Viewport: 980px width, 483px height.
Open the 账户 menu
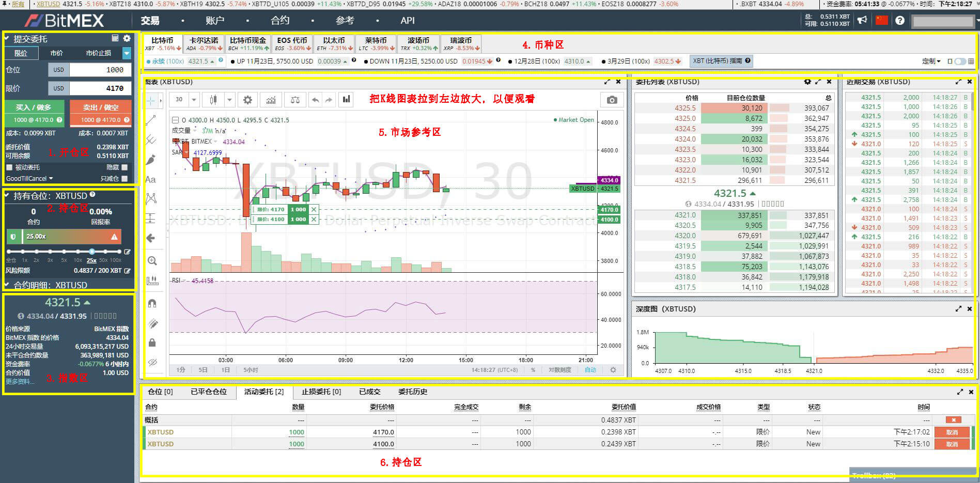[x=215, y=21]
